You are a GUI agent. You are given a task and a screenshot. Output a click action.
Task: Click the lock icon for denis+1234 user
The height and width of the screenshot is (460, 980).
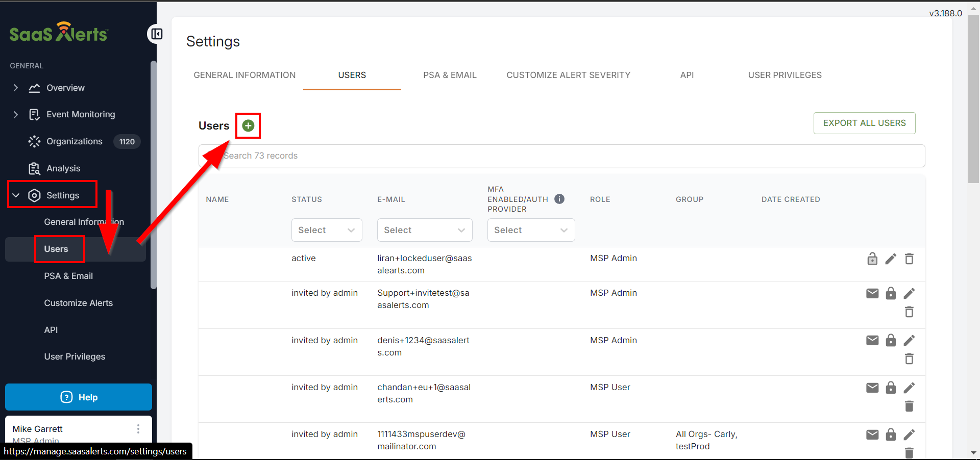(x=891, y=340)
